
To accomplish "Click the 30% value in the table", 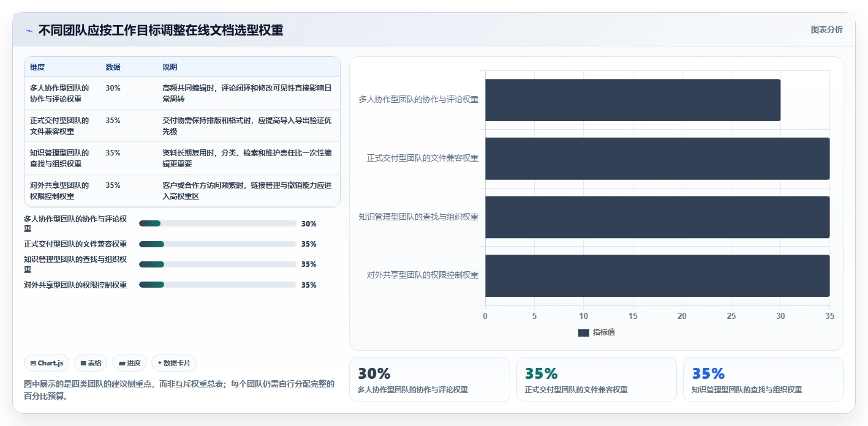I will coord(113,88).
